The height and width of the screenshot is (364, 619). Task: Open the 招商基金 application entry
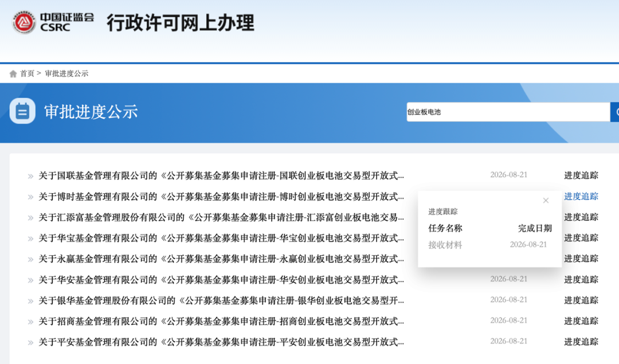tap(221, 322)
